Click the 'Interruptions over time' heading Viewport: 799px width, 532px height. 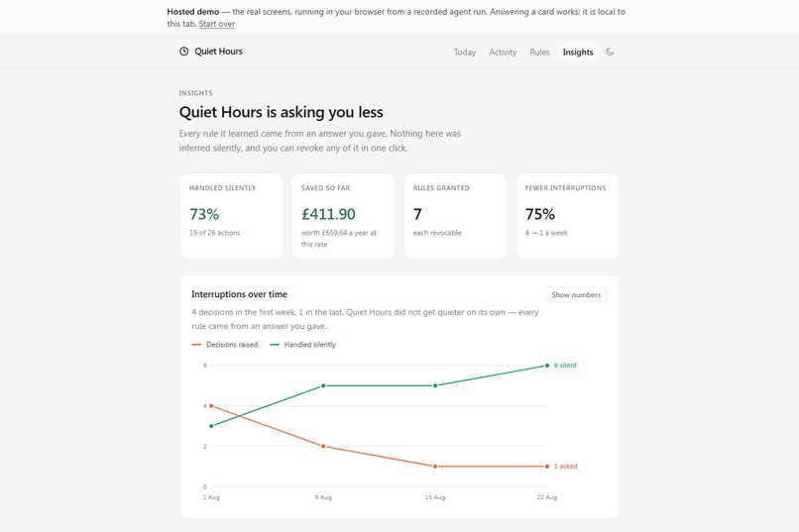tap(239, 294)
